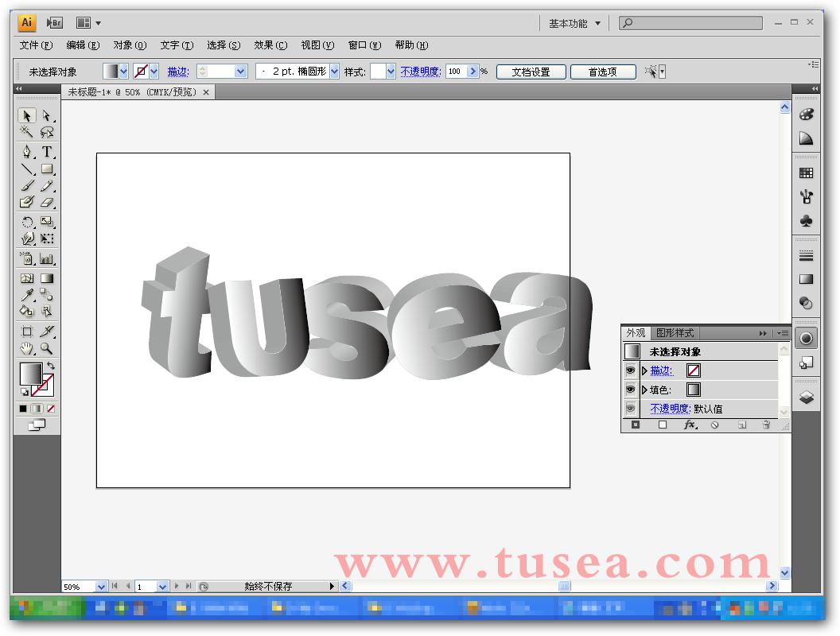Click 不透明度 link in Appearance panel
This screenshot has height=636, width=840.
[x=670, y=409]
